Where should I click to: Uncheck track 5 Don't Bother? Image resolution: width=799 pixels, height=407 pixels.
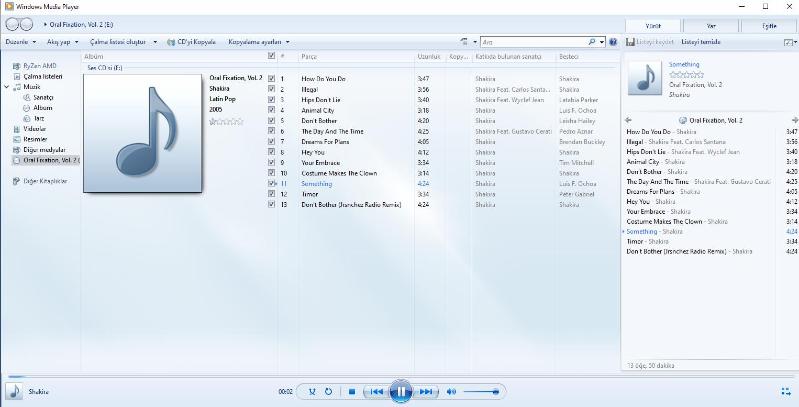(x=271, y=120)
